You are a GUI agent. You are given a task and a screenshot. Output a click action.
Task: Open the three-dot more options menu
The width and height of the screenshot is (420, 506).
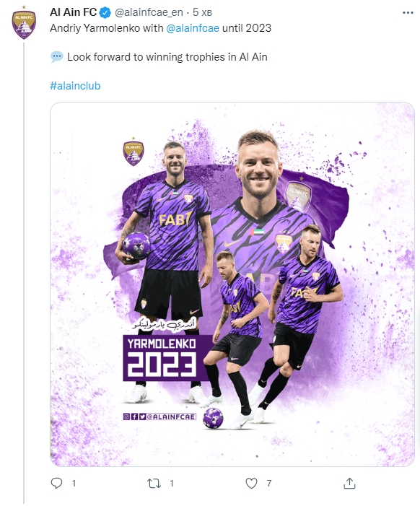[x=408, y=12]
